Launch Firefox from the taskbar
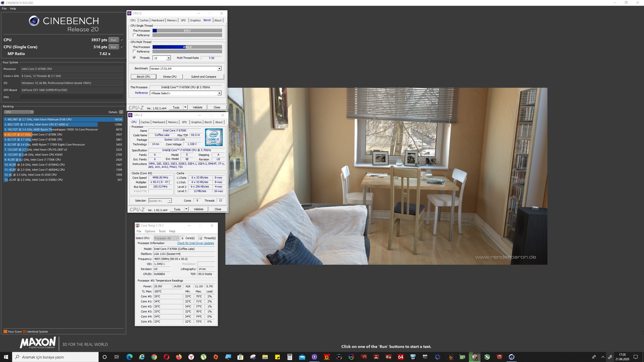This screenshot has width=644, height=362. click(x=179, y=357)
